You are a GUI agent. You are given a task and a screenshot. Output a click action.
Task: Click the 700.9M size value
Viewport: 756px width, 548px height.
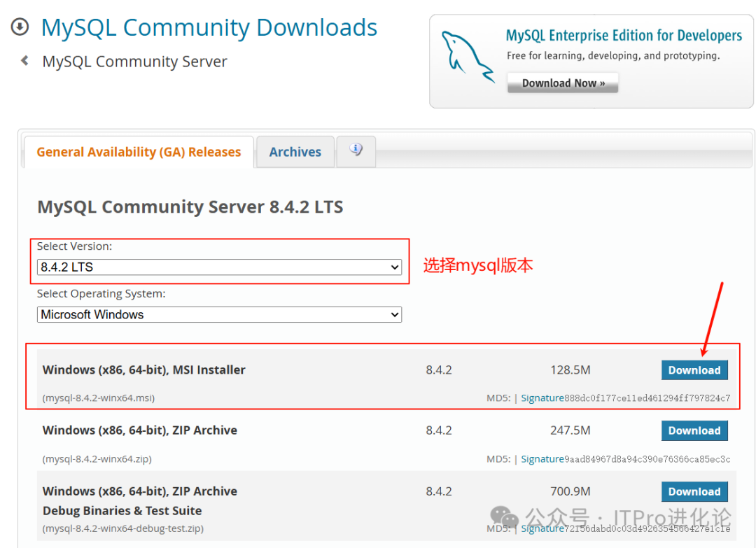point(570,491)
